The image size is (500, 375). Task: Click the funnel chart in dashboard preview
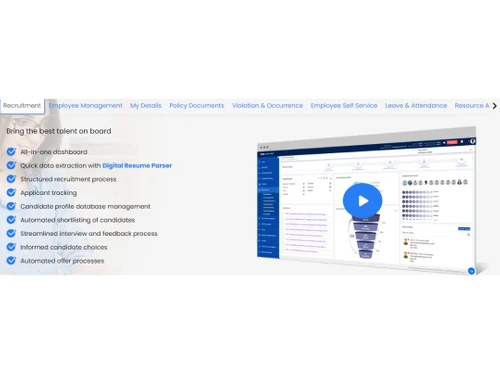pos(365,237)
